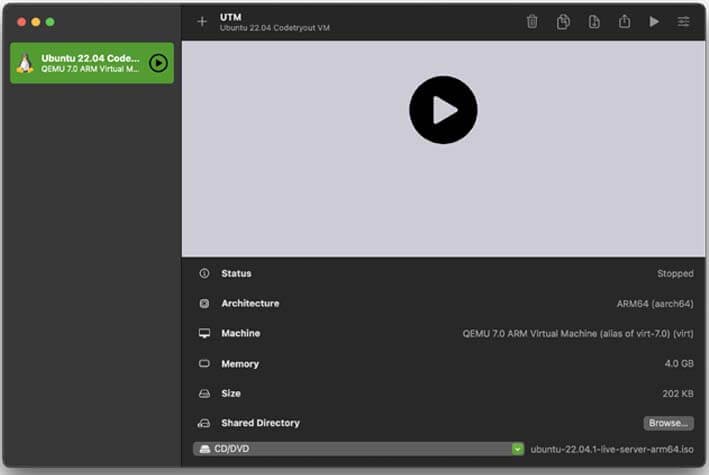Click the Shared Directory drive icon
Image resolution: width=709 pixels, height=475 pixels.
click(x=204, y=423)
